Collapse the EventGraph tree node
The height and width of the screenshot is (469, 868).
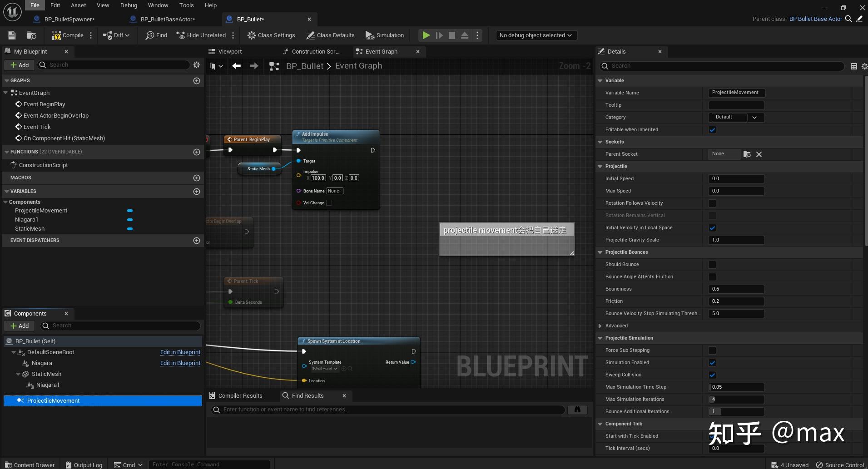(6, 93)
